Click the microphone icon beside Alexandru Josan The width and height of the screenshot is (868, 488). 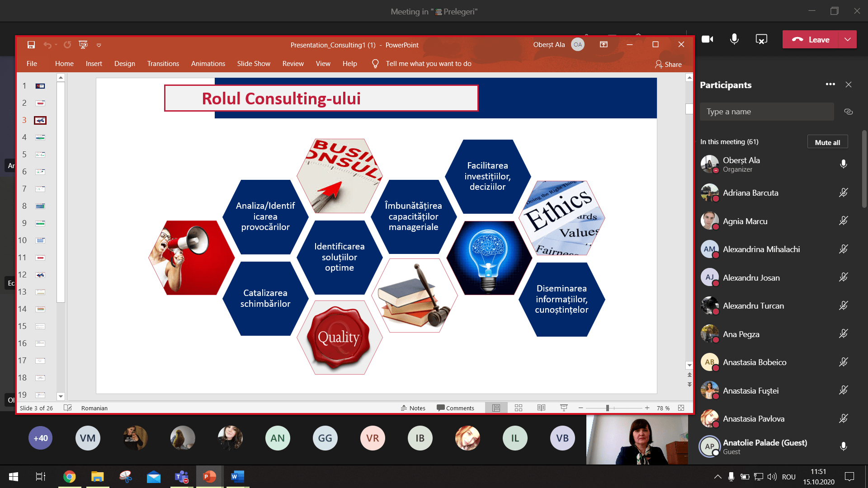click(844, 277)
